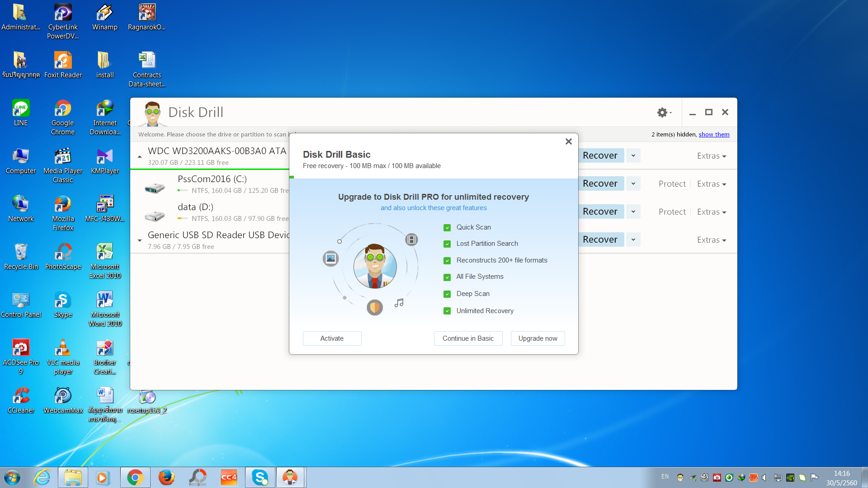Toggle the Deep Scan checkbox

[x=447, y=294]
